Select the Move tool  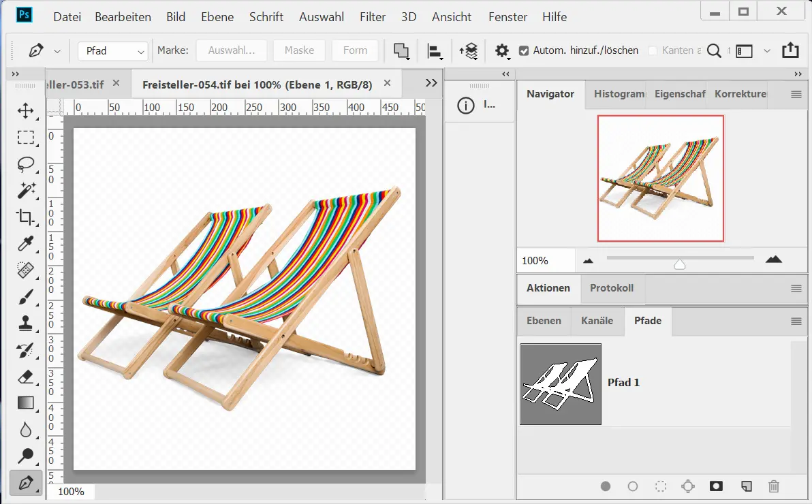26,110
